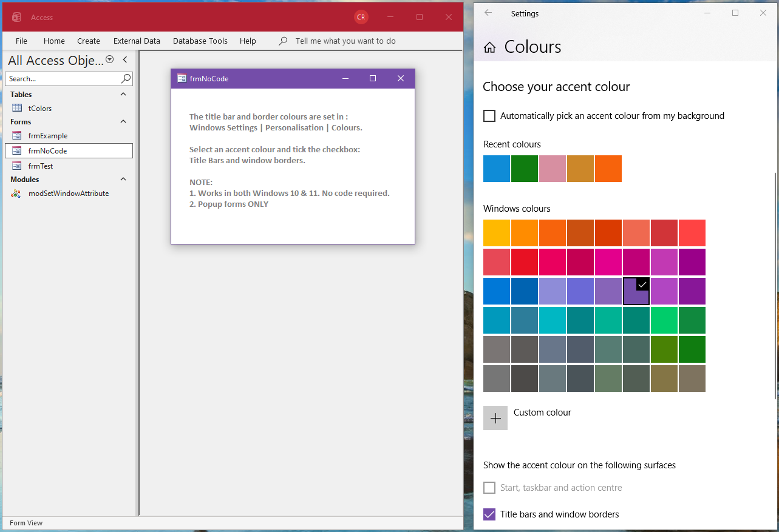The width and height of the screenshot is (779, 532).
Task: Open the Database Tools tab
Action: [200, 41]
